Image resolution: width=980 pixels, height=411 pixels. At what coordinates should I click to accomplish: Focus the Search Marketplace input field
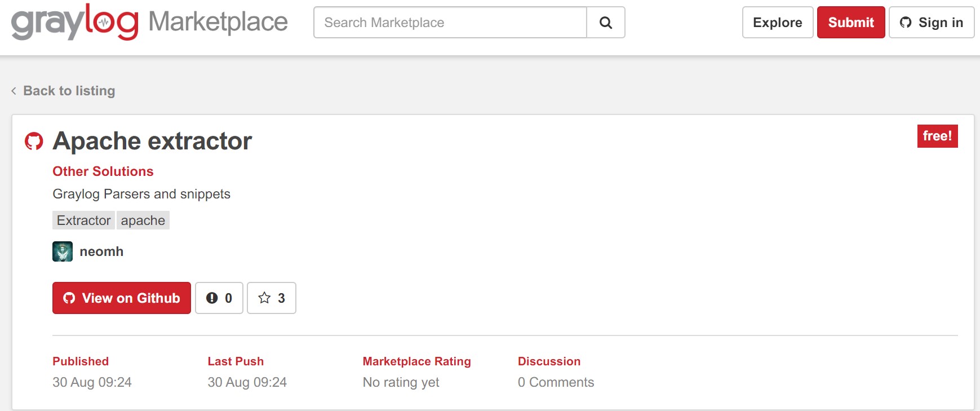pyautogui.click(x=450, y=23)
